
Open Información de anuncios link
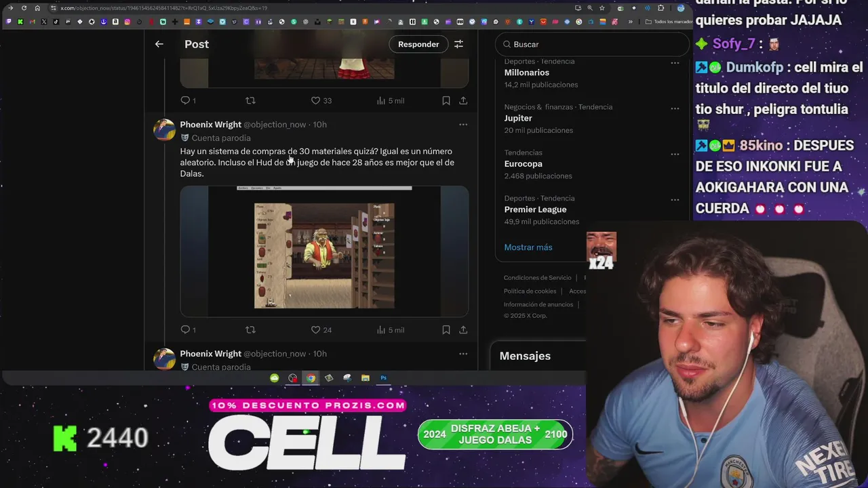point(538,304)
